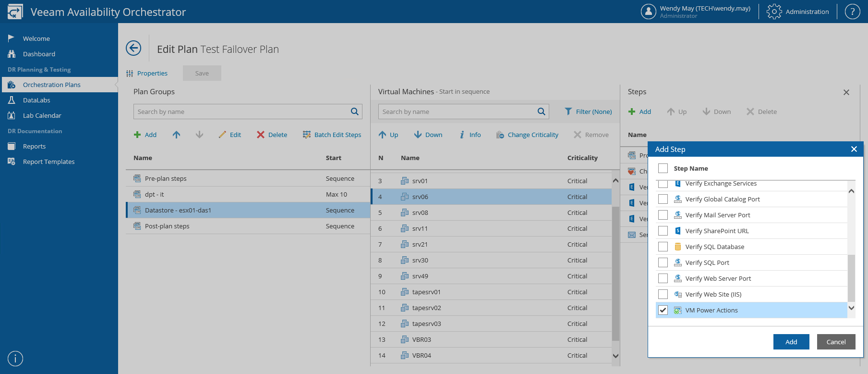Click the Save button
The width and height of the screenshot is (868, 374).
pos(202,73)
